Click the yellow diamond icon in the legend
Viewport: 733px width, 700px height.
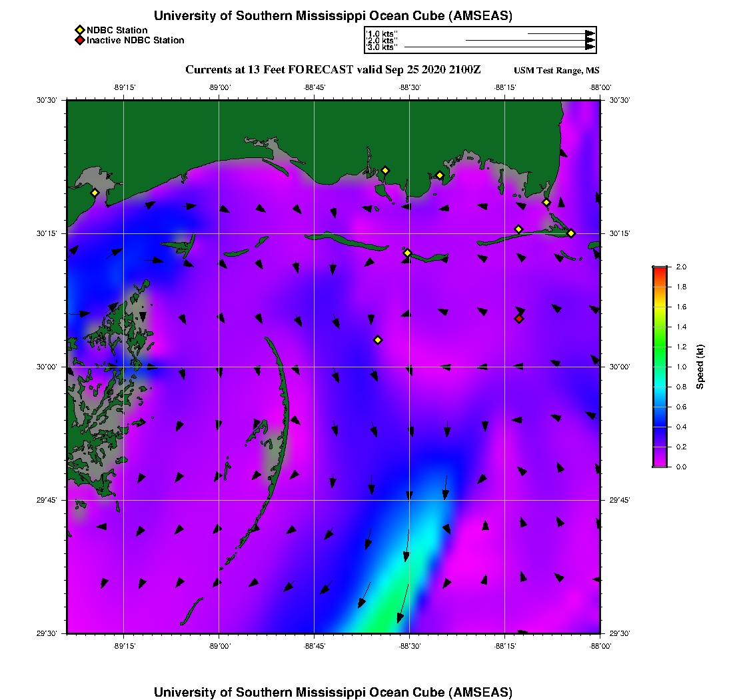pyautogui.click(x=80, y=30)
